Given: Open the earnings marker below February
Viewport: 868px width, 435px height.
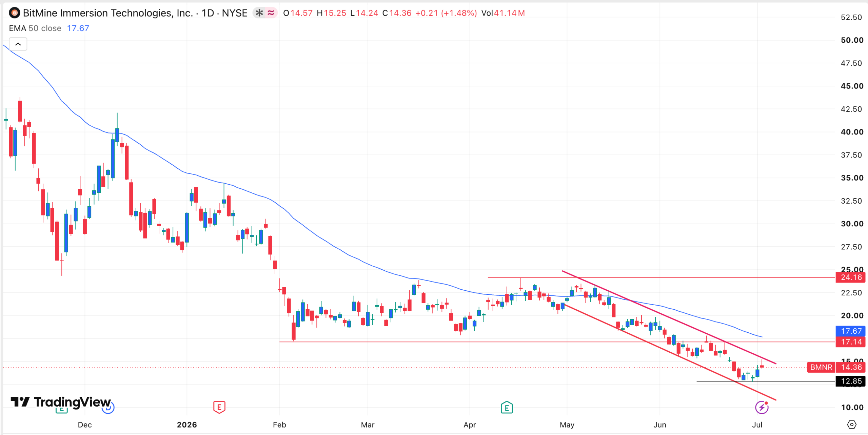Looking at the screenshot, I should 219,407.
